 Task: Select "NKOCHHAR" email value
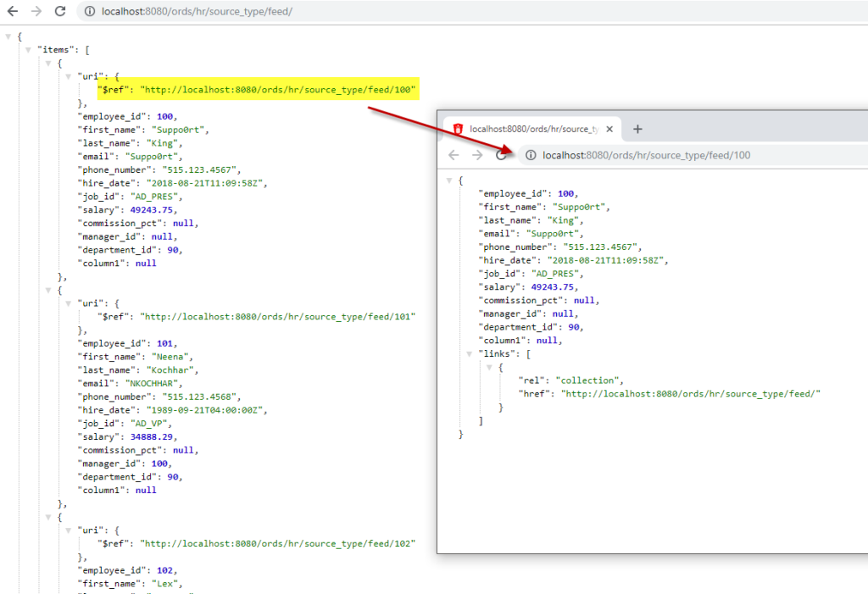(153, 384)
